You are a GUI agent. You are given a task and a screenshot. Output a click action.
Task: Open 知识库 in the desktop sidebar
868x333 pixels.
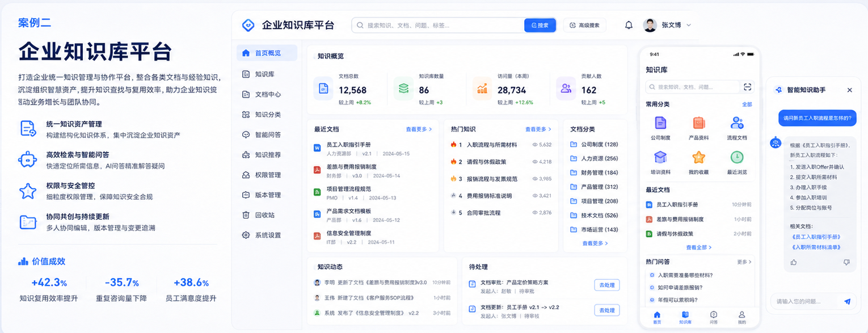(x=264, y=74)
